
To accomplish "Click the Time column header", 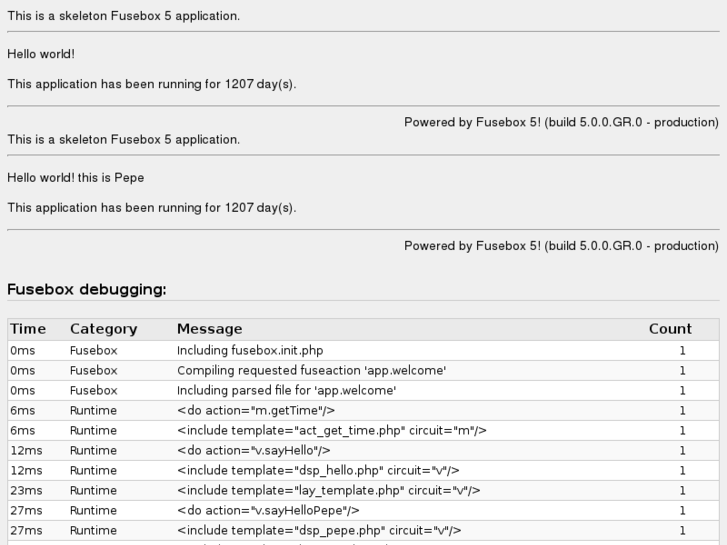I will click(28, 329).
